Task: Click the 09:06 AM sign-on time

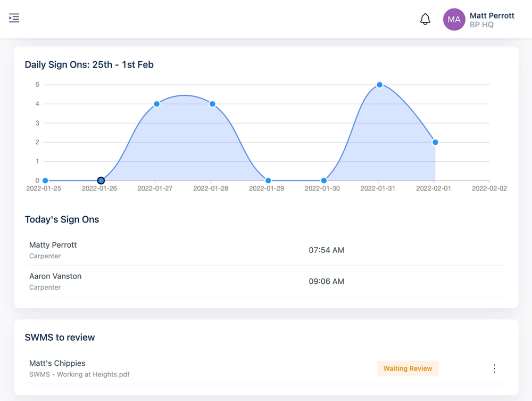Action: (x=327, y=282)
